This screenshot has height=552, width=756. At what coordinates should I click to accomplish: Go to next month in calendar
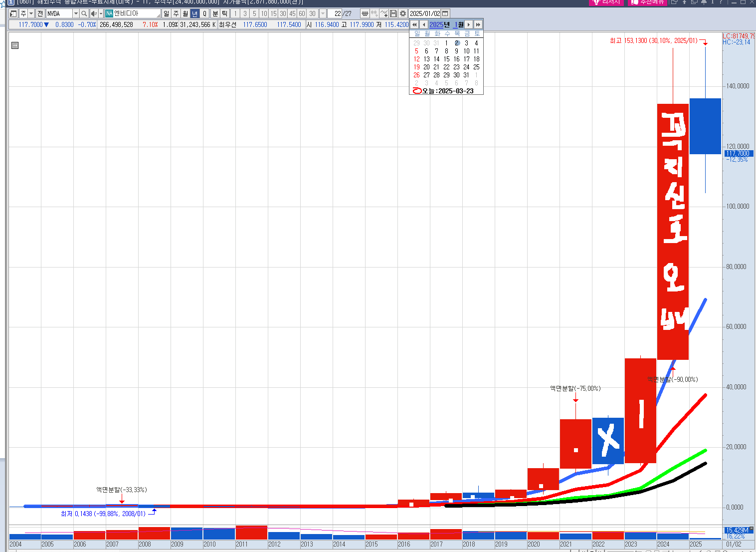coord(469,24)
